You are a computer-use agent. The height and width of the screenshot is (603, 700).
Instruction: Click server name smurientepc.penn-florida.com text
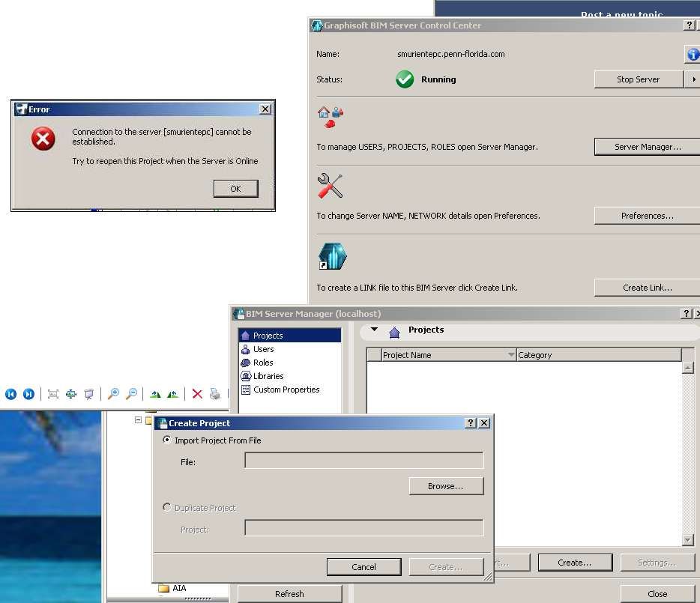pyautogui.click(x=451, y=54)
